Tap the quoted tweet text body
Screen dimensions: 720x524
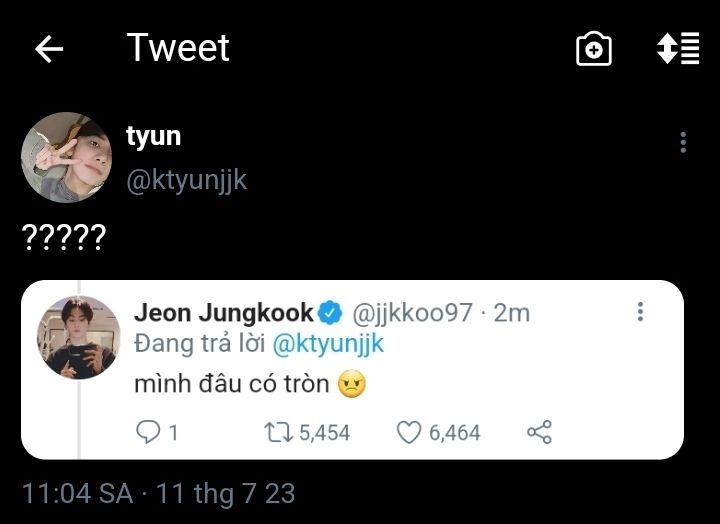point(236,384)
